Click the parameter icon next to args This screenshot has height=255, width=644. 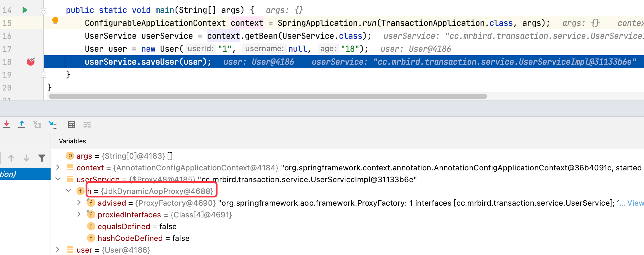pyautogui.click(x=70, y=156)
